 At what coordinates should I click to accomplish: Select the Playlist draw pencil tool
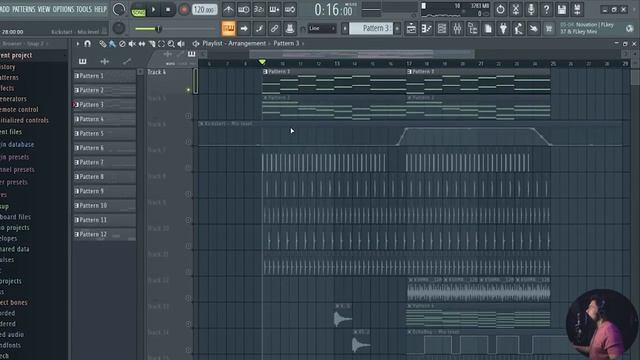click(102, 44)
